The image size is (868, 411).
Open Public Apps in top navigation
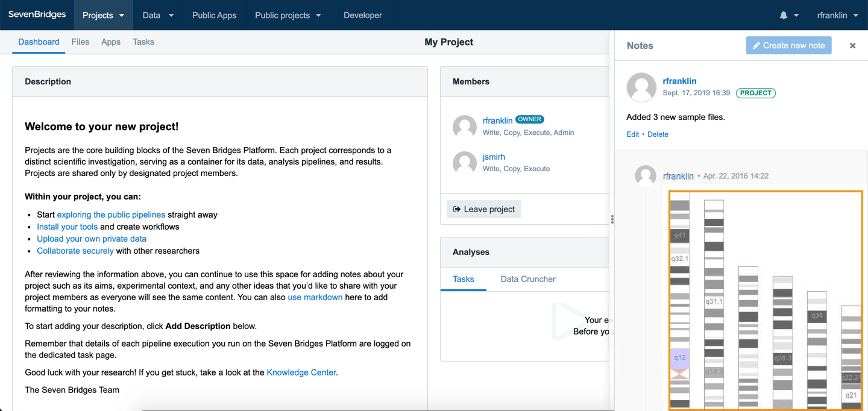(x=214, y=15)
